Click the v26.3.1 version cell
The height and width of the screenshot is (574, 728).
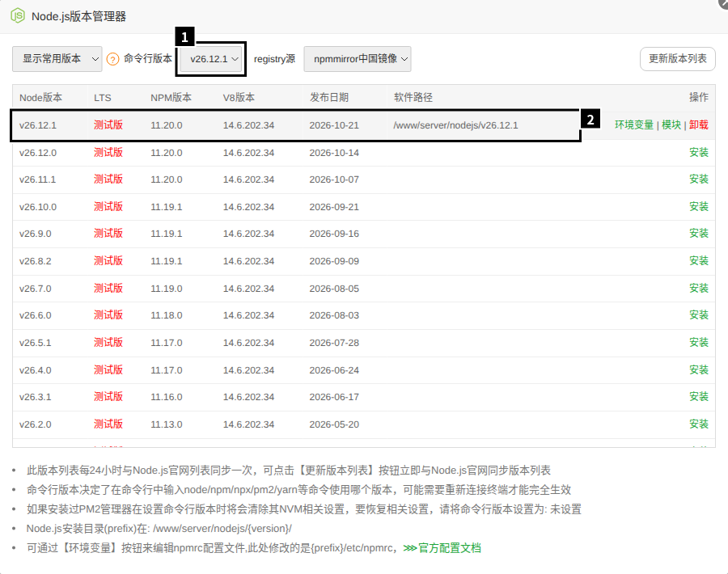[x=36, y=397]
